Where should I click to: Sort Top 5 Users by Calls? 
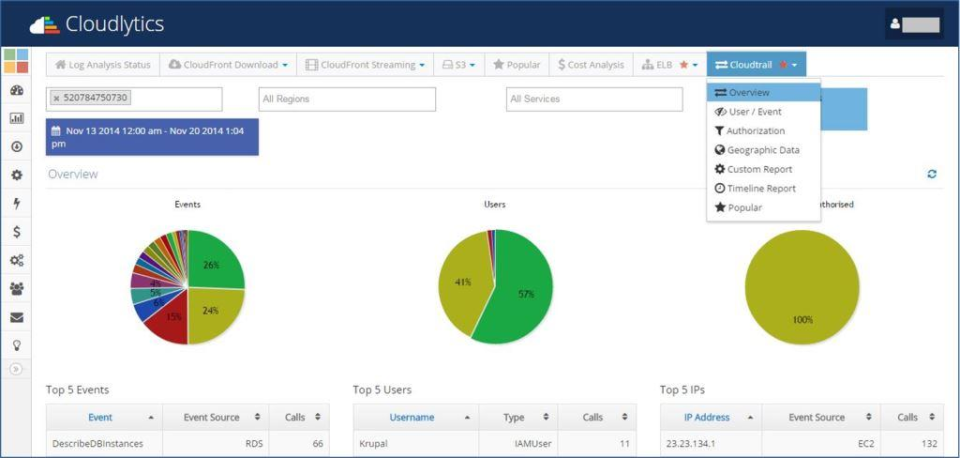[x=598, y=417]
